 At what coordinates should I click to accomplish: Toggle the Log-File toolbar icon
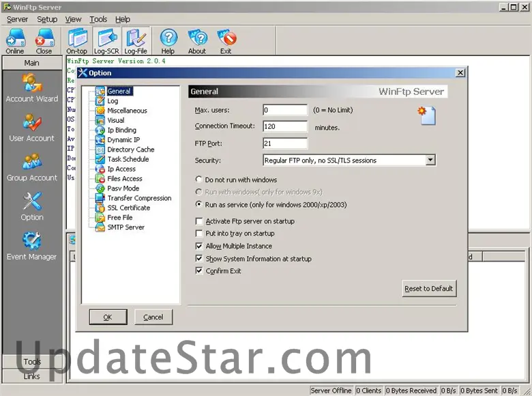pos(136,42)
